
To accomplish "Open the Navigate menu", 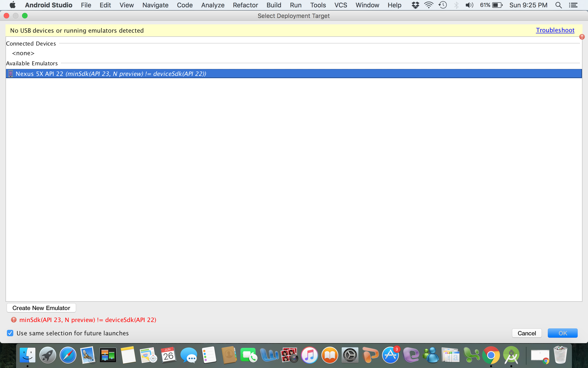I will coord(155,5).
